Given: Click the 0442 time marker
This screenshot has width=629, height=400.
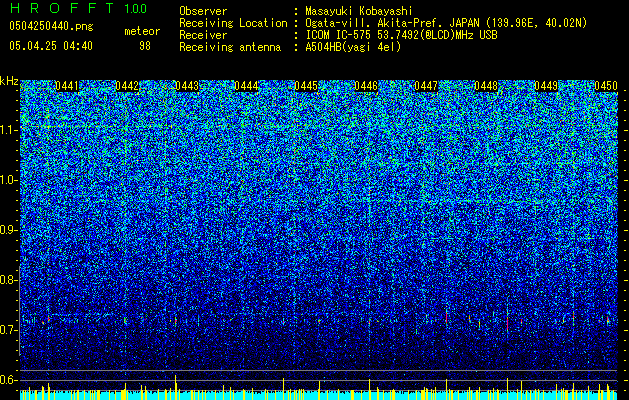Looking at the screenshot, I should [127, 86].
